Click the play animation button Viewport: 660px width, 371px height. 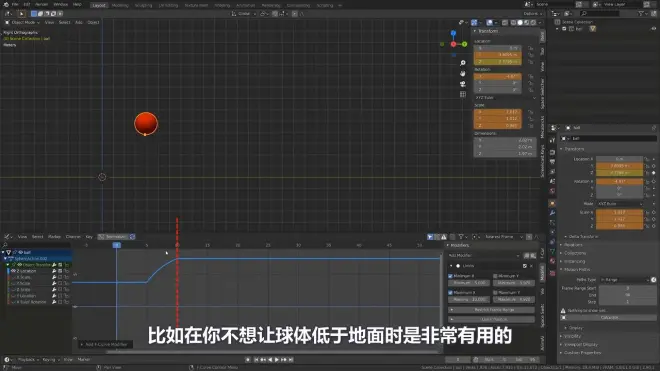(x=277, y=360)
